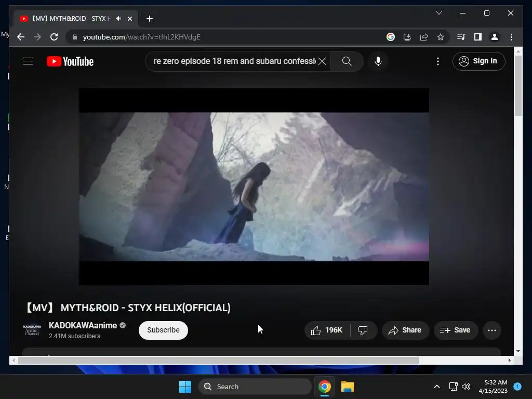
Task: Mute the MYTH&ROID tab audio
Action: tap(118, 18)
